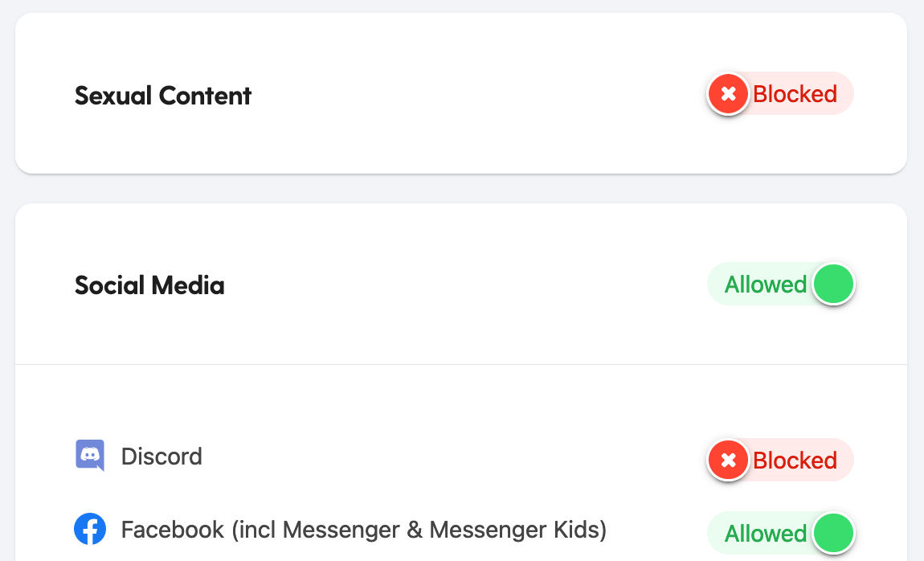Click the red X knob beside Discord
Screen dimensions: 924x561
(x=728, y=461)
